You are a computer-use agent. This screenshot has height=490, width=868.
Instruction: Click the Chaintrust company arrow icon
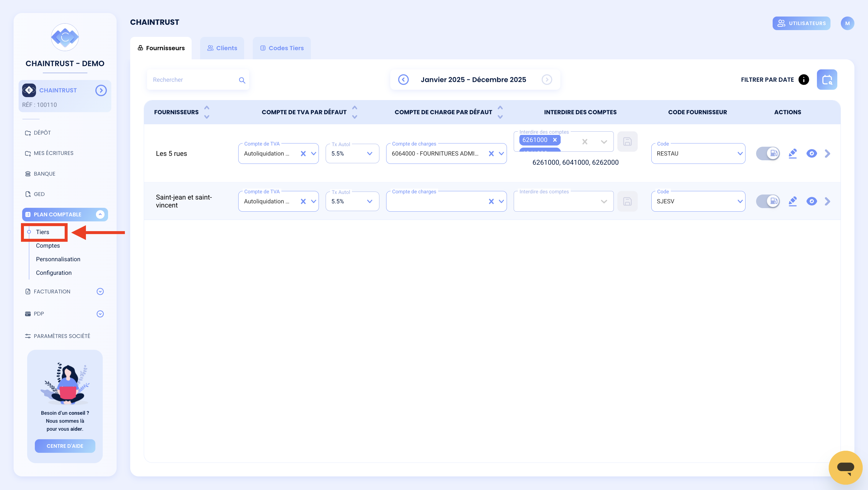pyautogui.click(x=101, y=90)
